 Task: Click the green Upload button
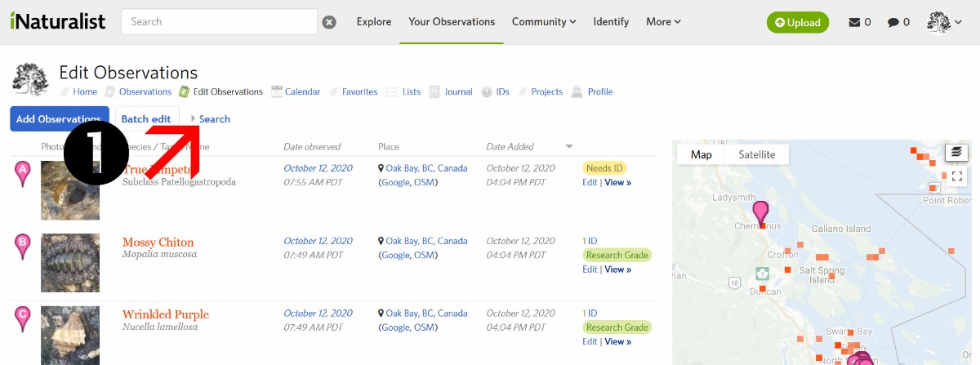tap(797, 22)
